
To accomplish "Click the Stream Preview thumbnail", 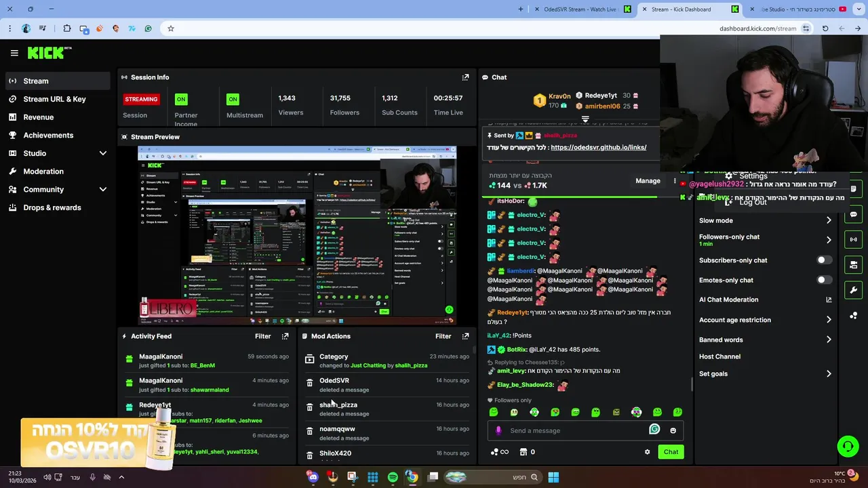I will pyautogui.click(x=297, y=235).
